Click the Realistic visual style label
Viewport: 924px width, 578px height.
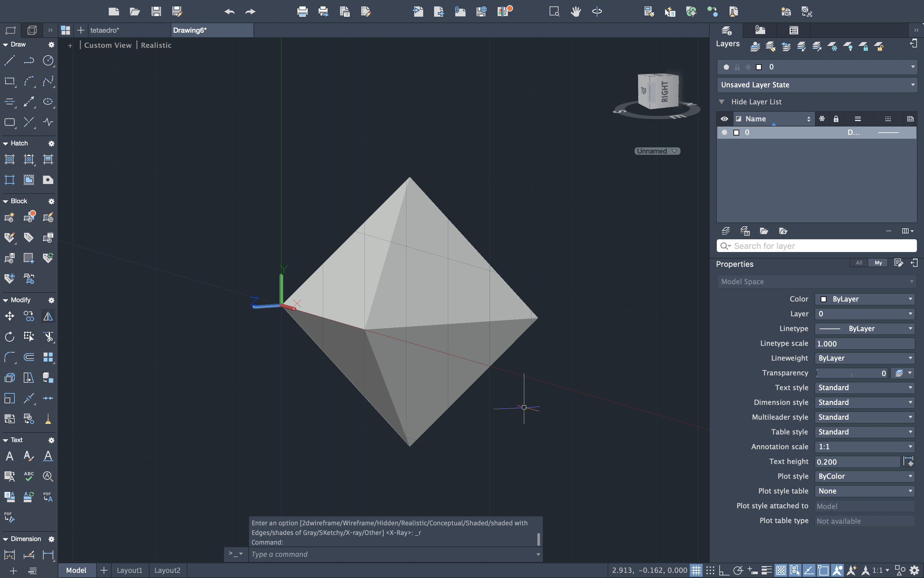[x=156, y=45]
